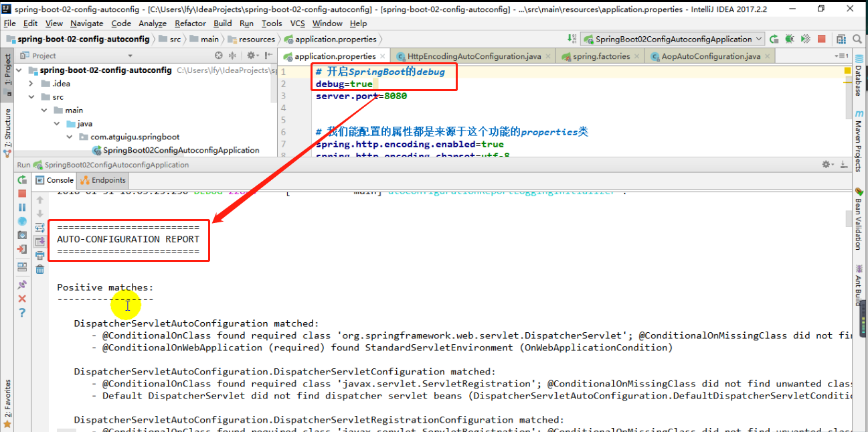This screenshot has height=432, width=868.
Task: Pin the Run tab
Action: tap(22, 285)
